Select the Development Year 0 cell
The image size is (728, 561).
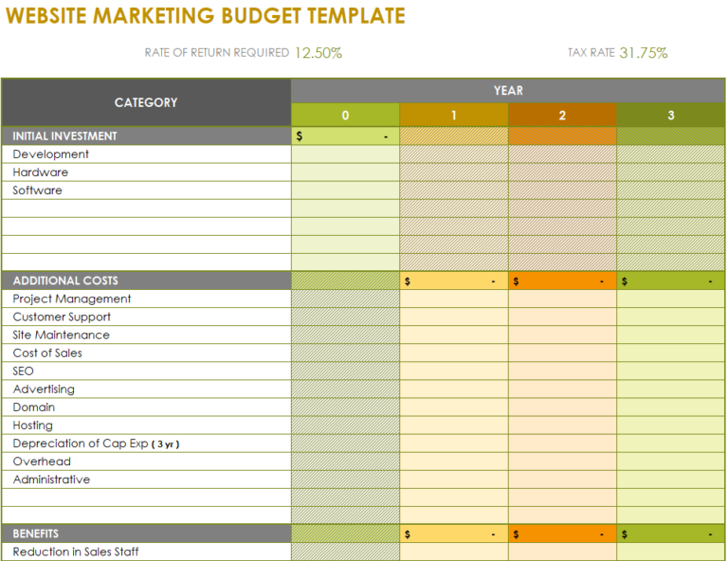click(x=345, y=154)
